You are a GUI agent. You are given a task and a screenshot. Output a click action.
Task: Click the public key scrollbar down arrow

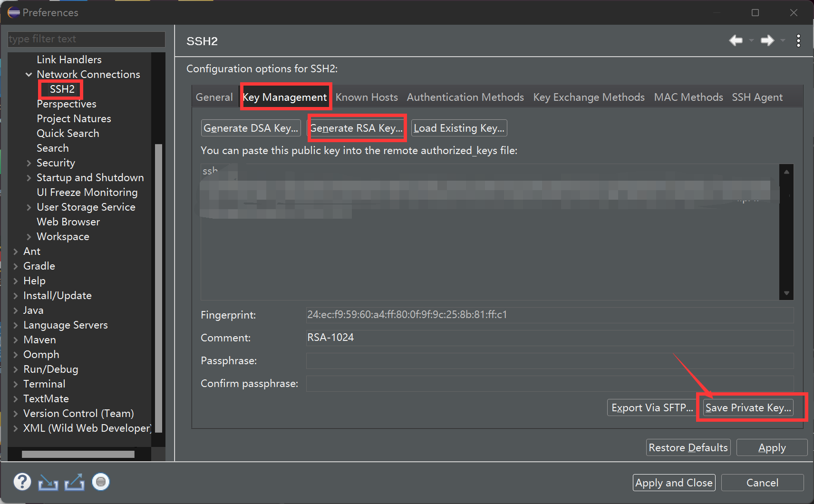pos(786,293)
